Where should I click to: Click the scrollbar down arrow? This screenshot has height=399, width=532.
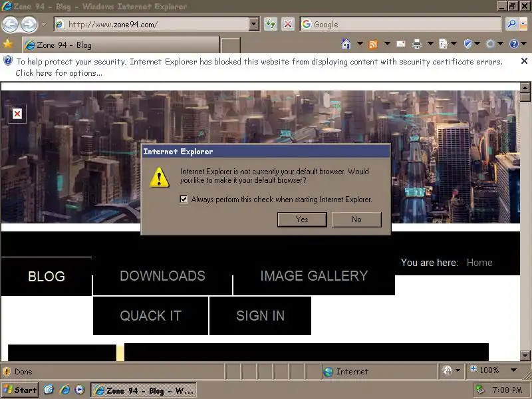click(525, 356)
